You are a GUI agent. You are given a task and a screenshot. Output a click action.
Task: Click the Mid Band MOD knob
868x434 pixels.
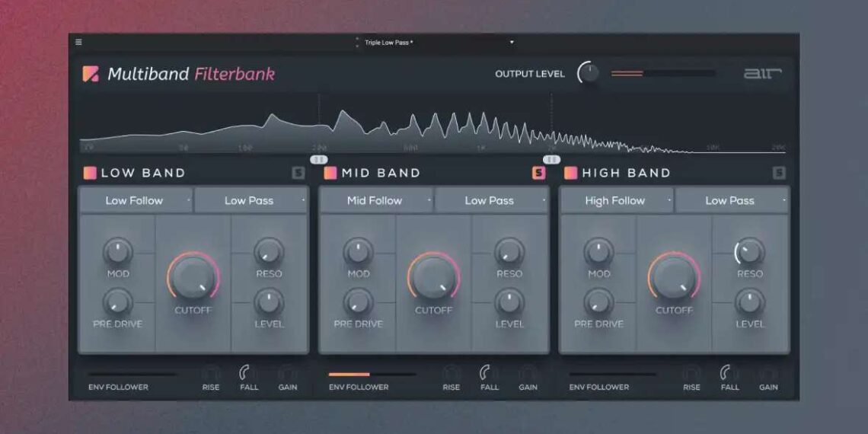coord(358,252)
